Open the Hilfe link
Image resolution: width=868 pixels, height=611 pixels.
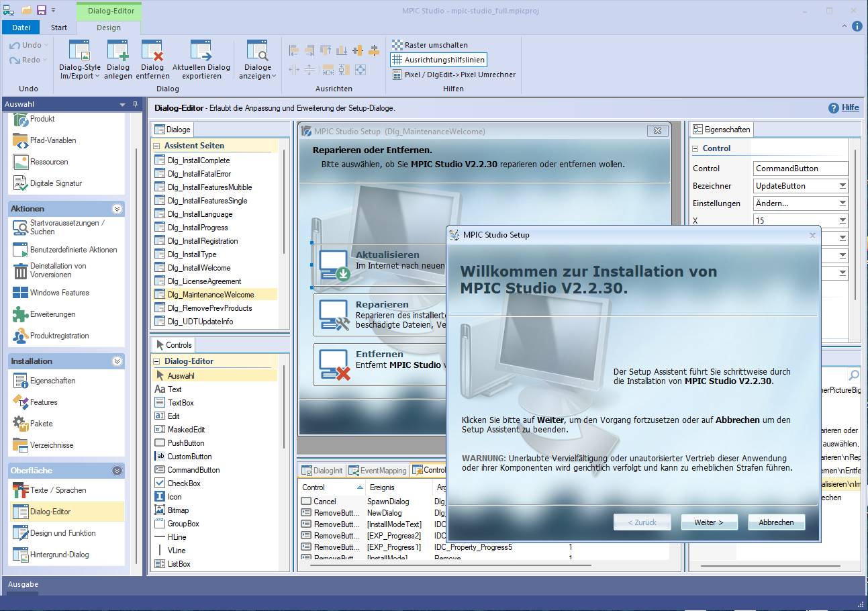tap(850, 107)
